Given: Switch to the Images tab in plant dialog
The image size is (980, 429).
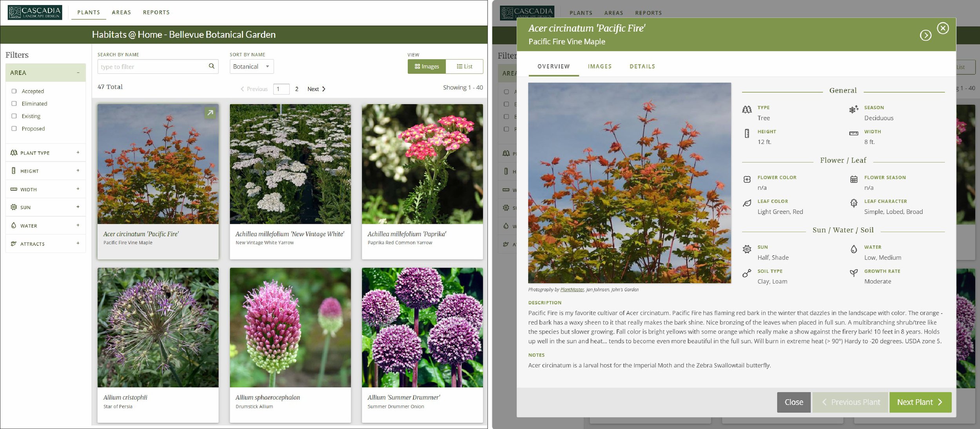Looking at the screenshot, I should pos(600,66).
